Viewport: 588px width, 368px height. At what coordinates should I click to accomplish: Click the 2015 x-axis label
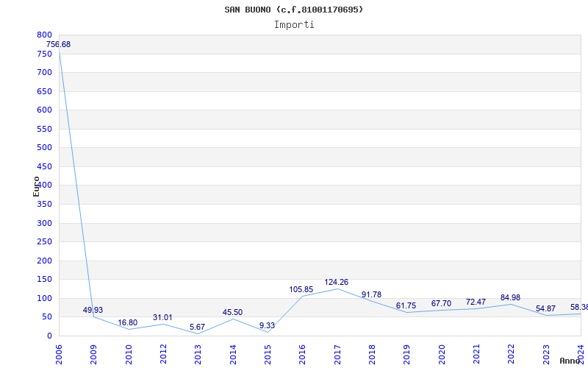268,355
